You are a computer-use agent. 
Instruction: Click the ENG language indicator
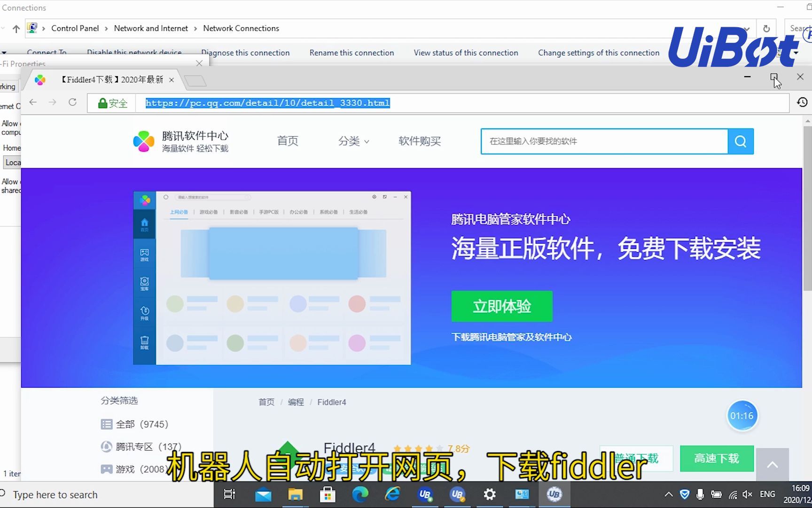(767, 494)
